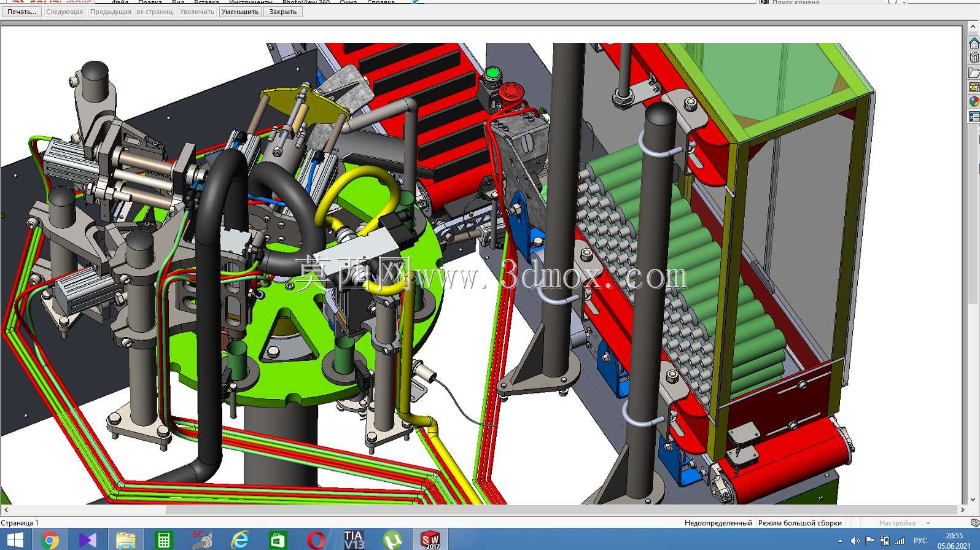Click the Недоопределенный status text
Screen dimensions: 980x550
[718, 523]
